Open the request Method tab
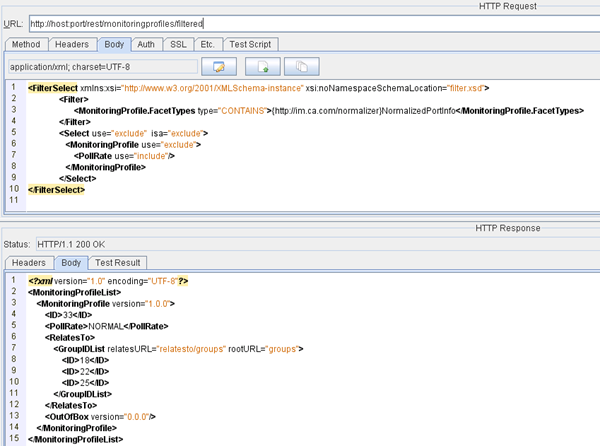 [x=25, y=44]
